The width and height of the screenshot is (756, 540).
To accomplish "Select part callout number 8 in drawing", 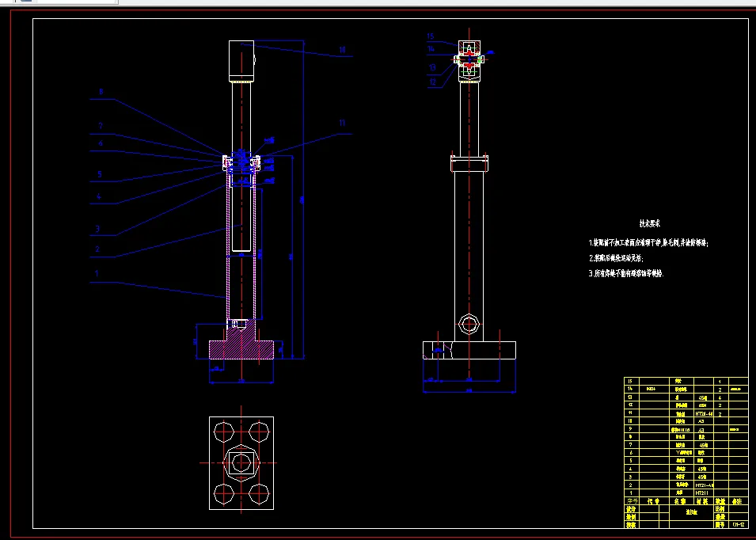I will tap(101, 92).
